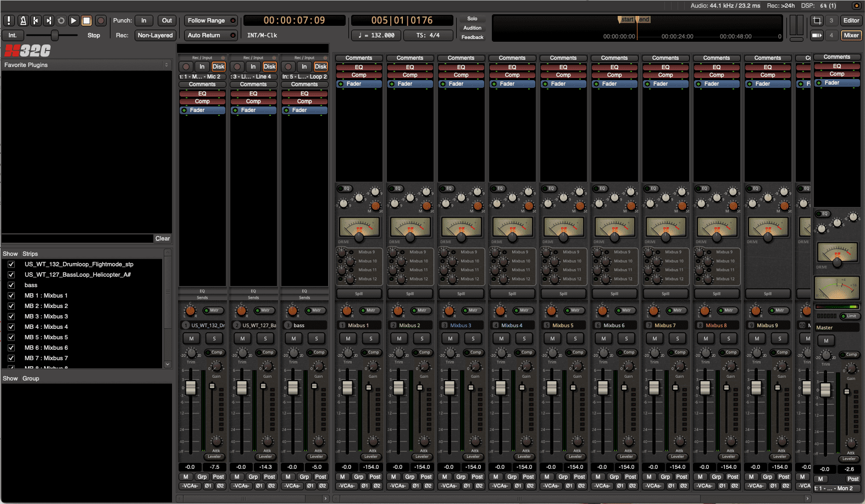
Task: Mute the Master strip
Action: coord(826,340)
